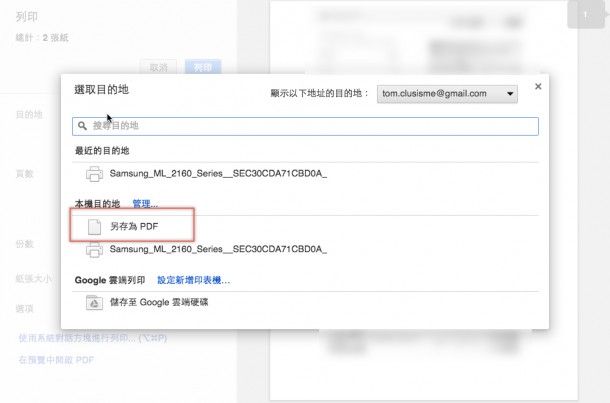The image size is (610, 403).
Task: Close the destination picker dialog
Action: pyautogui.click(x=538, y=86)
